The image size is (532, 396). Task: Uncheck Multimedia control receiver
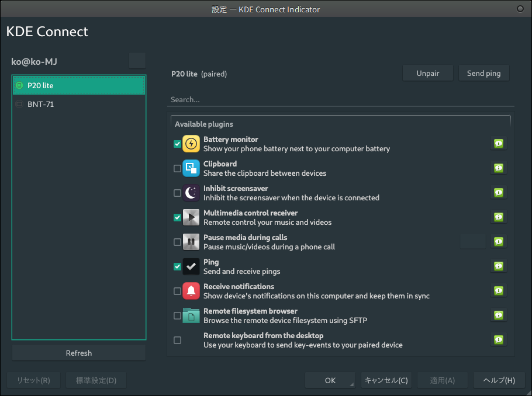pyautogui.click(x=177, y=217)
